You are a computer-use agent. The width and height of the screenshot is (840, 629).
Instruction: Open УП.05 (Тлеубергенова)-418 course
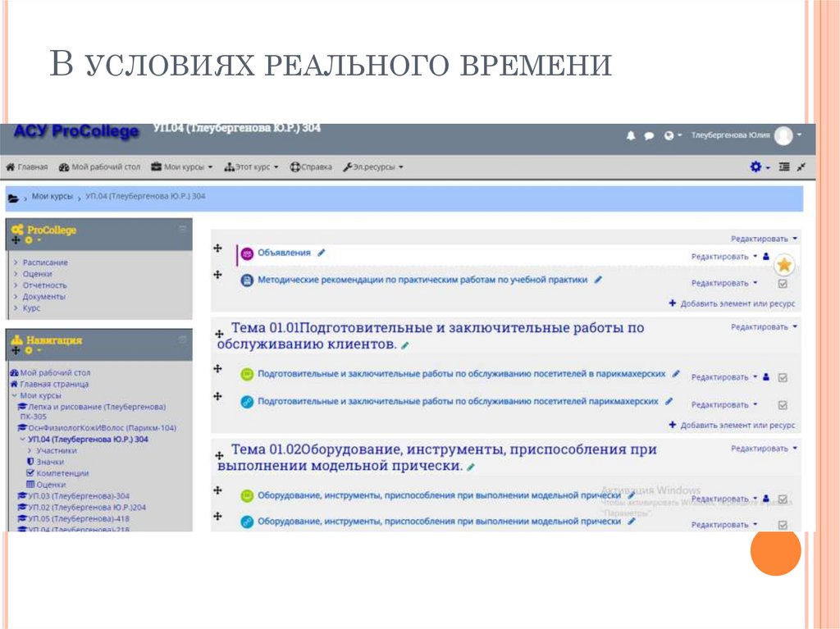click(x=74, y=518)
